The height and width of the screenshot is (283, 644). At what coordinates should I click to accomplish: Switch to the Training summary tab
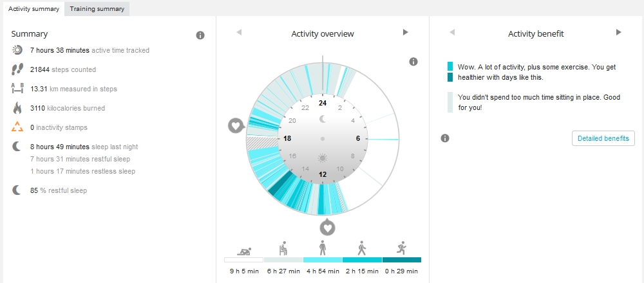[x=97, y=9]
